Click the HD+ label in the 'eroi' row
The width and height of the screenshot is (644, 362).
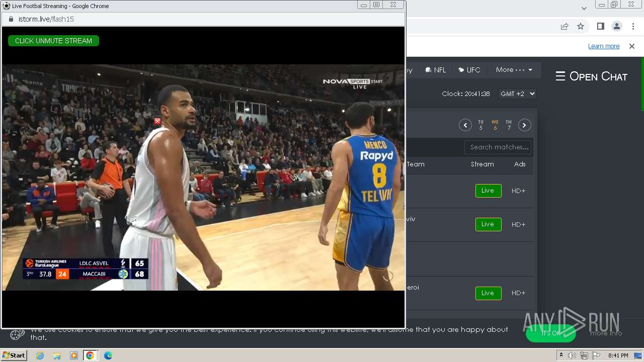click(518, 293)
